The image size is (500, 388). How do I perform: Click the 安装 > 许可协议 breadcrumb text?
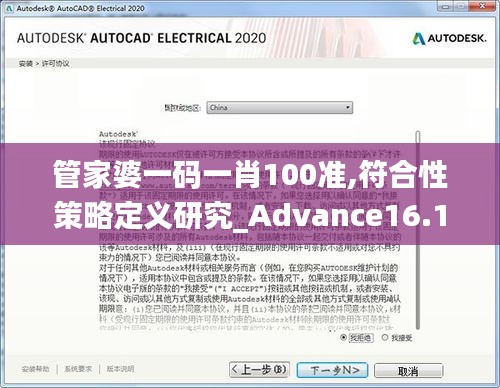(x=44, y=63)
